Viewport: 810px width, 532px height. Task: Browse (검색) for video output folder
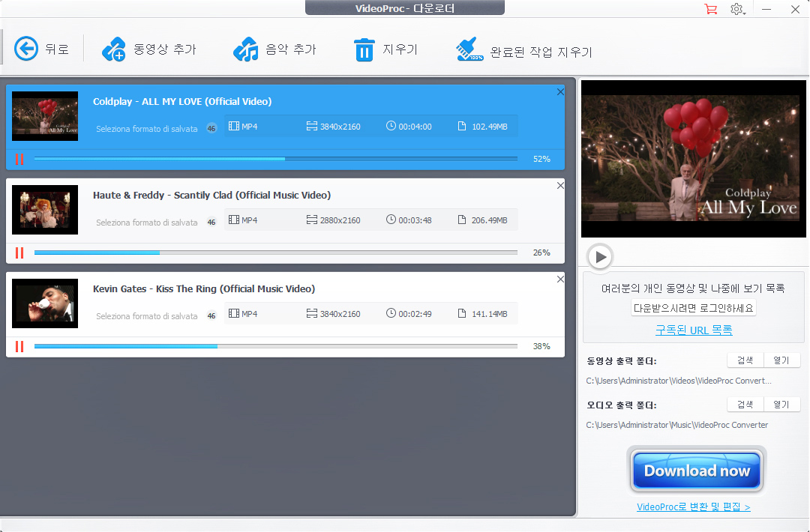pos(745,360)
